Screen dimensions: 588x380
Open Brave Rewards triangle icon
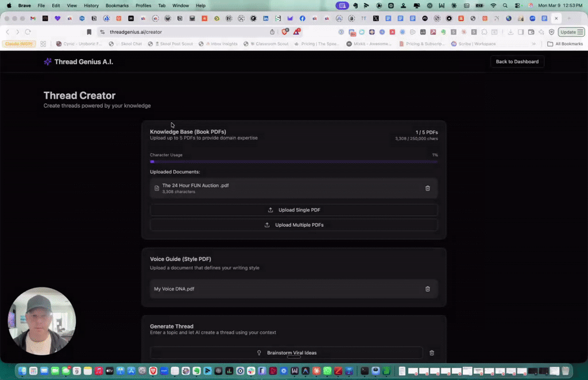pyautogui.click(x=297, y=32)
